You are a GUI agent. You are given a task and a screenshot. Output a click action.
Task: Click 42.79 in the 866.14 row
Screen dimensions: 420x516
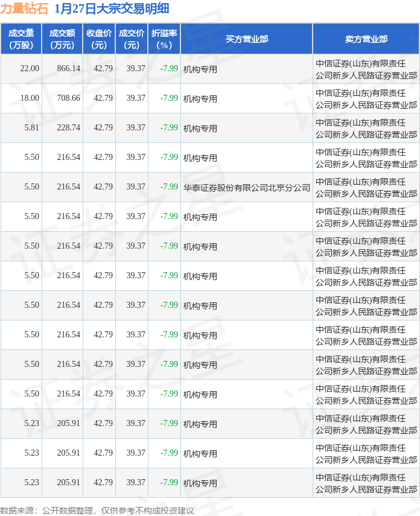(x=103, y=68)
